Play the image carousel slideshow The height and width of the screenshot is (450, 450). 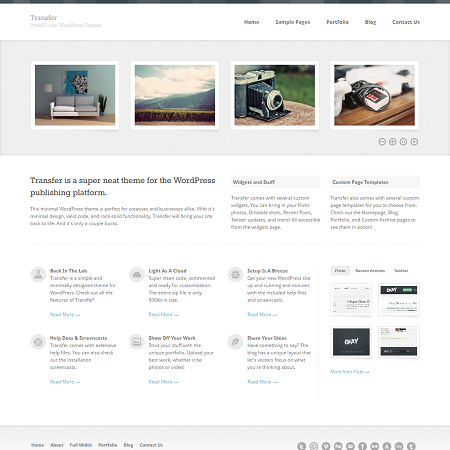(414, 142)
